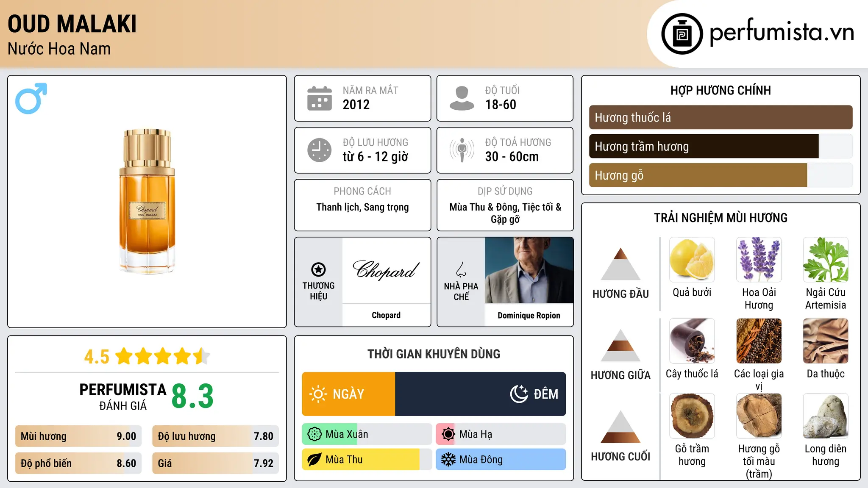This screenshot has height=488, width=868.
Task: Click the five-star rating icons
Action: point(162,356)
